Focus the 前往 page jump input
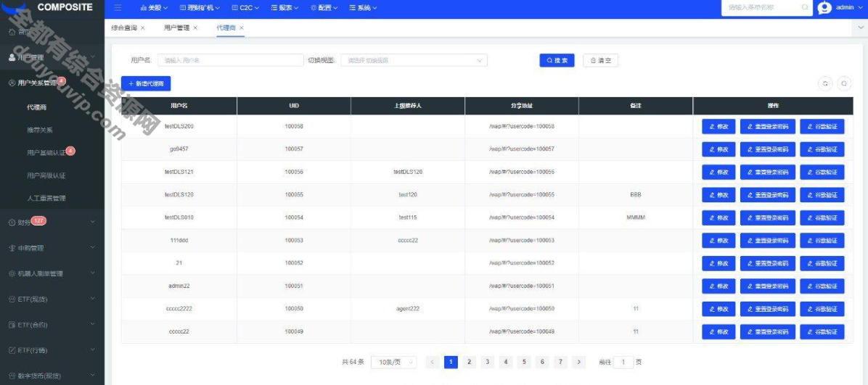Screen dimensions: 868x385 [x=623, y=362]
